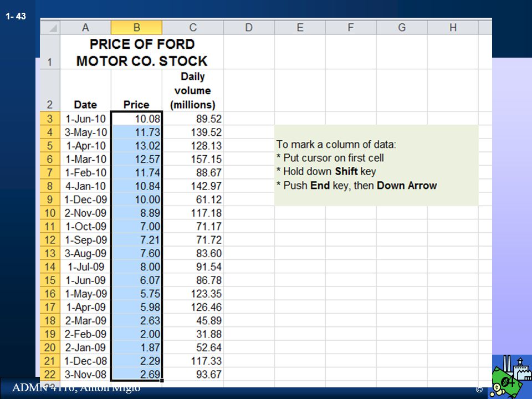This screenshot has height=399, width=532.
Task: Click the volume cell 117.33
Action: click(x=193, y=361)
